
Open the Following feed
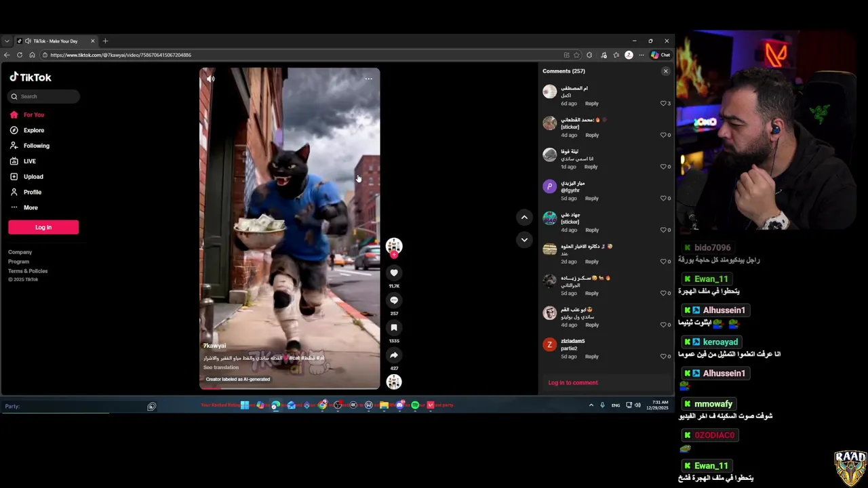tap(30, 146)
